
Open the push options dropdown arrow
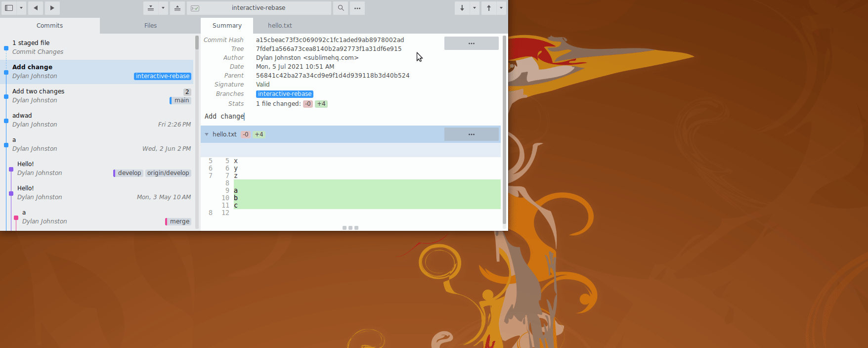pyautogui.click(x=501, y=8)
